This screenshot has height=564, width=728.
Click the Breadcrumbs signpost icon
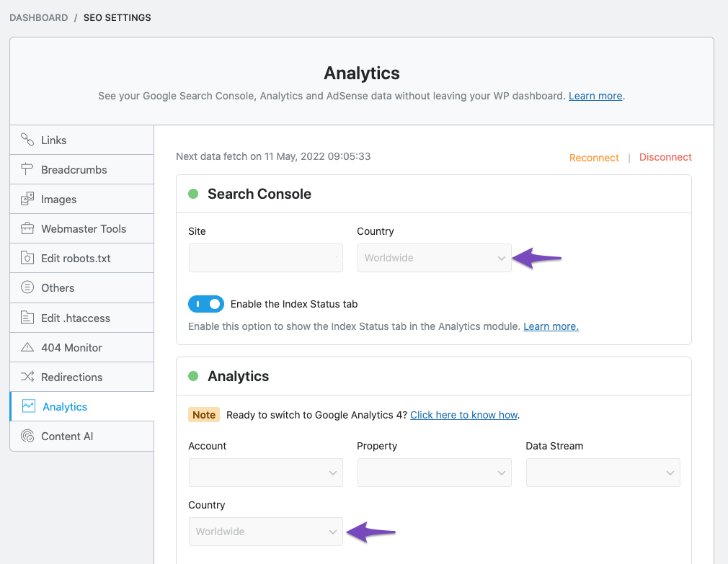coord(27,169)
